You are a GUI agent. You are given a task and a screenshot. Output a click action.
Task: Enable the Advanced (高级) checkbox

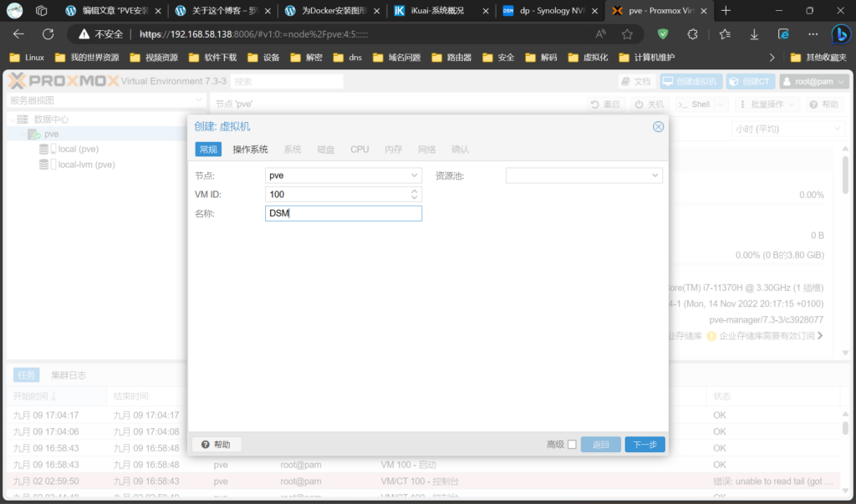point(572,445)
